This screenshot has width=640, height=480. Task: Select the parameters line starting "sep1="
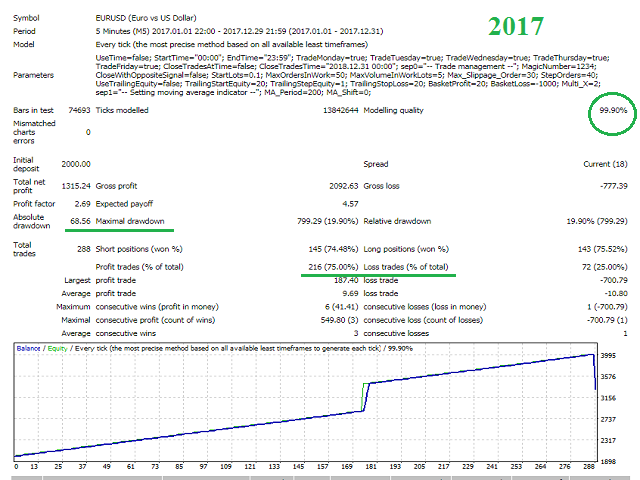tap(233, 93)
